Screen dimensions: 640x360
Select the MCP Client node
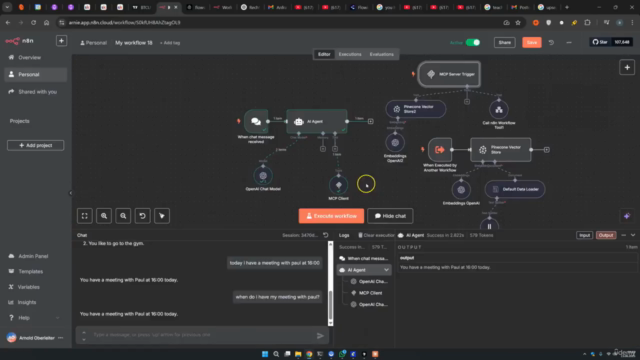click(x=338, y=185)
